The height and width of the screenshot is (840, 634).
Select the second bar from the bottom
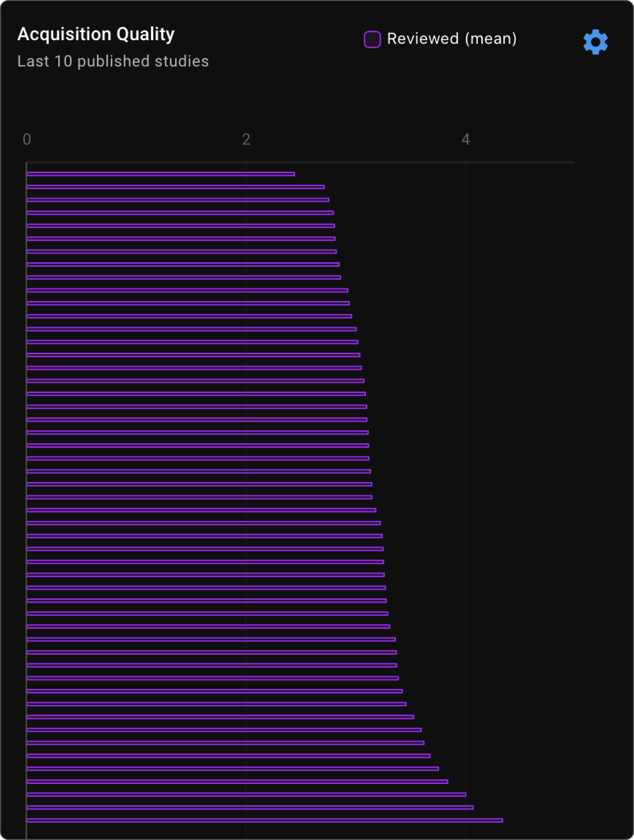[x=250, y=807]
